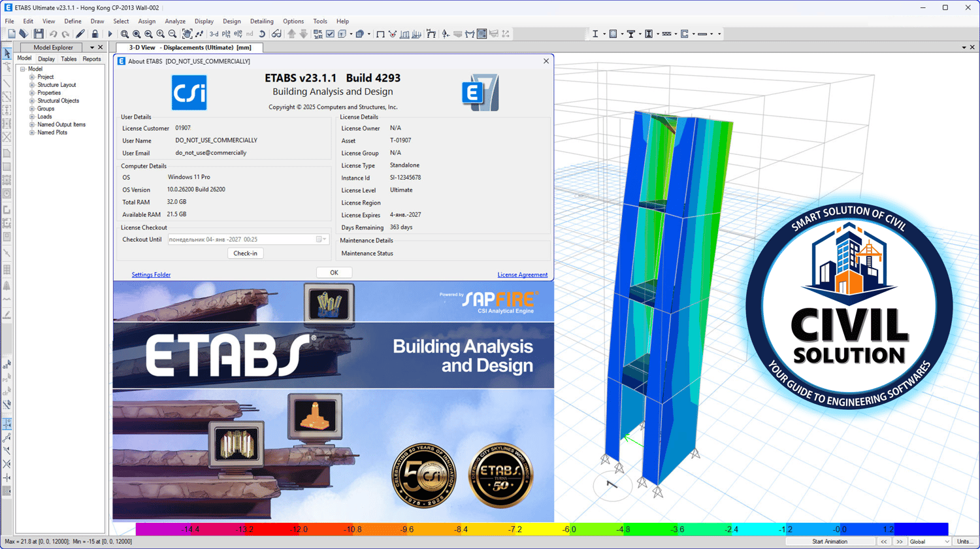The height and width of the screenshot is (549, 980).
Task: Switch to Elevation view icon
Action: (238, 34)
